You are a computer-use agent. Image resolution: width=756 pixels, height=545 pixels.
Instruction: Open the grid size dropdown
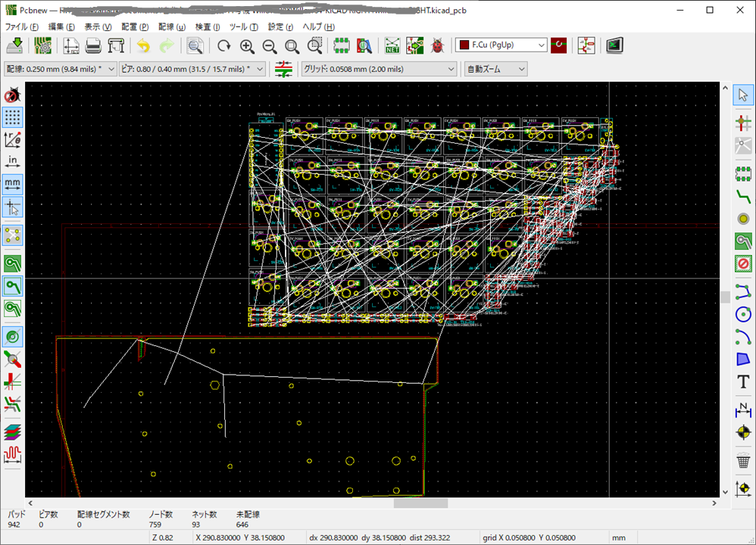(x=379, y=69)
